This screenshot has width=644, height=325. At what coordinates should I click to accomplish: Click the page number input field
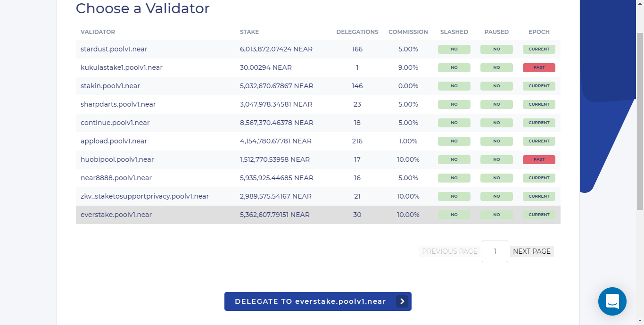(495, 251)
